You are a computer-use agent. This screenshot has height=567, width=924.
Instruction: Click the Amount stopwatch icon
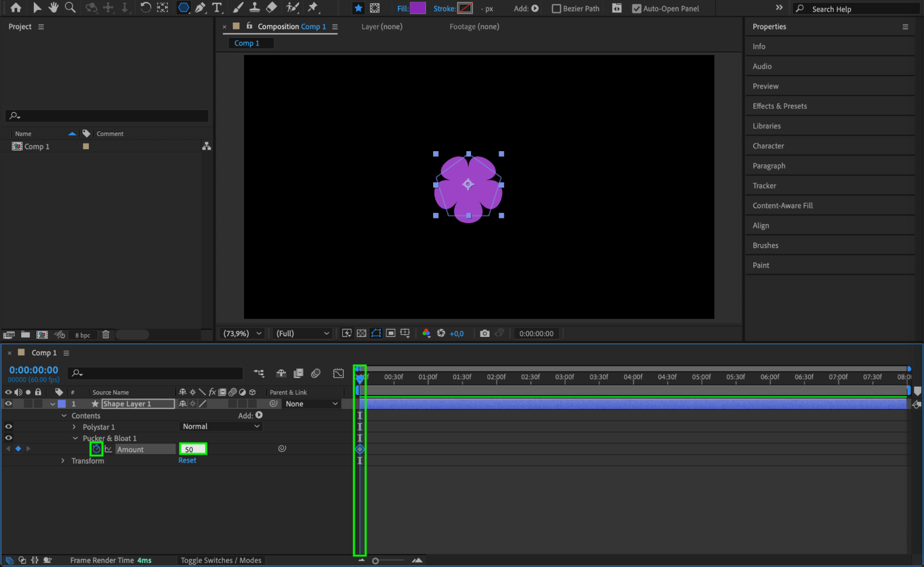[96, 449]
